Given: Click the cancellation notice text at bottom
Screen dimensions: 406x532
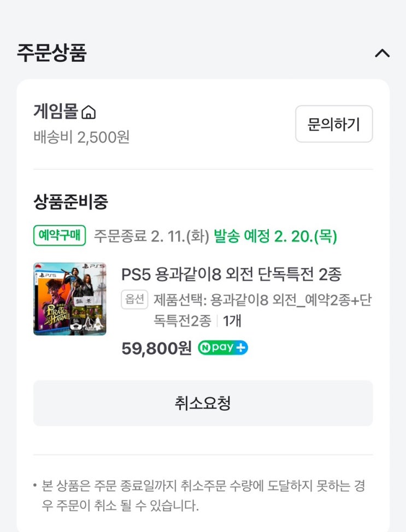Looking at the screenshot, I should 203,495.
